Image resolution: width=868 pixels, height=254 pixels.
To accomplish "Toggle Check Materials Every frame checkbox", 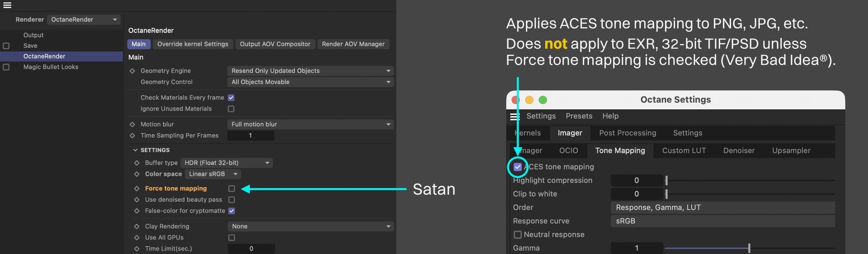I will tap(231, 98).
